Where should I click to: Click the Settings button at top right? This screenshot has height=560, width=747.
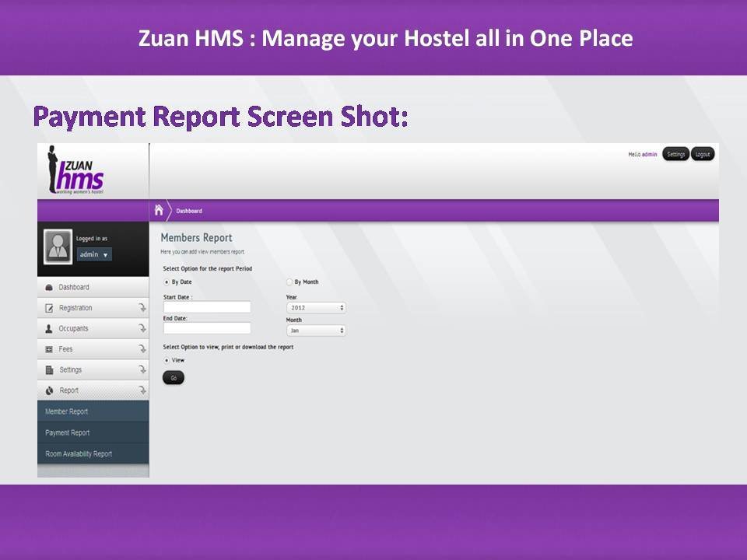tap(675, 154)
